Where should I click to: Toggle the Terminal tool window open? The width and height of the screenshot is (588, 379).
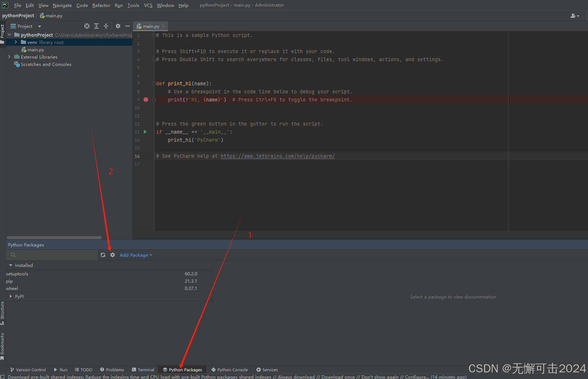[x=143, y=369]
